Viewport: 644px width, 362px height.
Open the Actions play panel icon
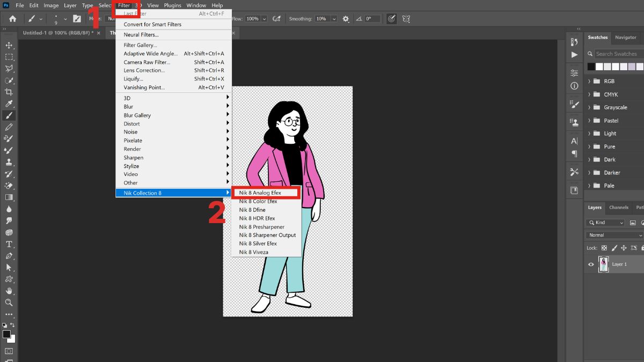pos(574,55)
